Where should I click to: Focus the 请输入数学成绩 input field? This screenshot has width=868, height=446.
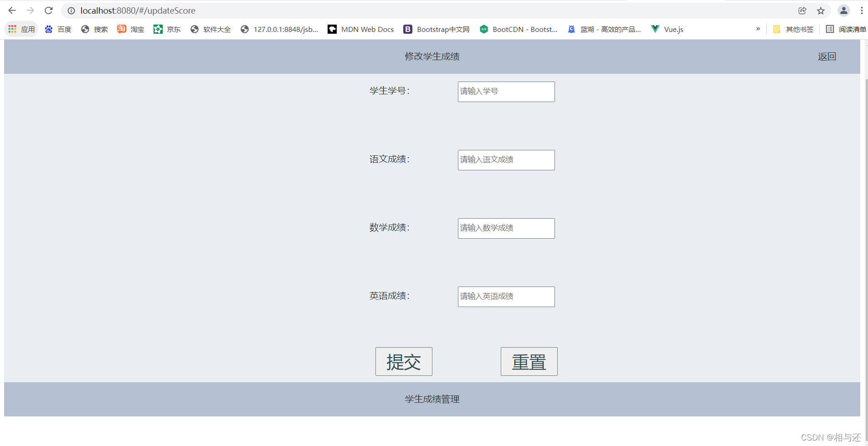tap(506, 228)
